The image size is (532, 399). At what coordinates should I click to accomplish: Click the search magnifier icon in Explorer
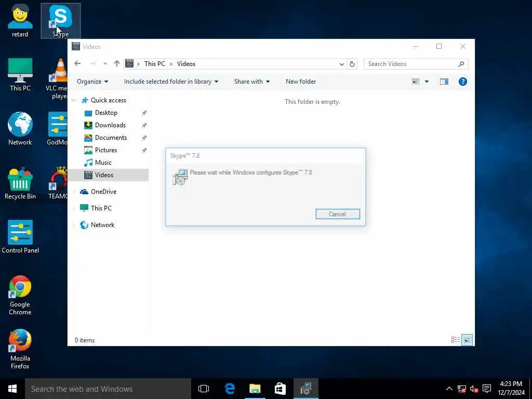tap(461, 64)
